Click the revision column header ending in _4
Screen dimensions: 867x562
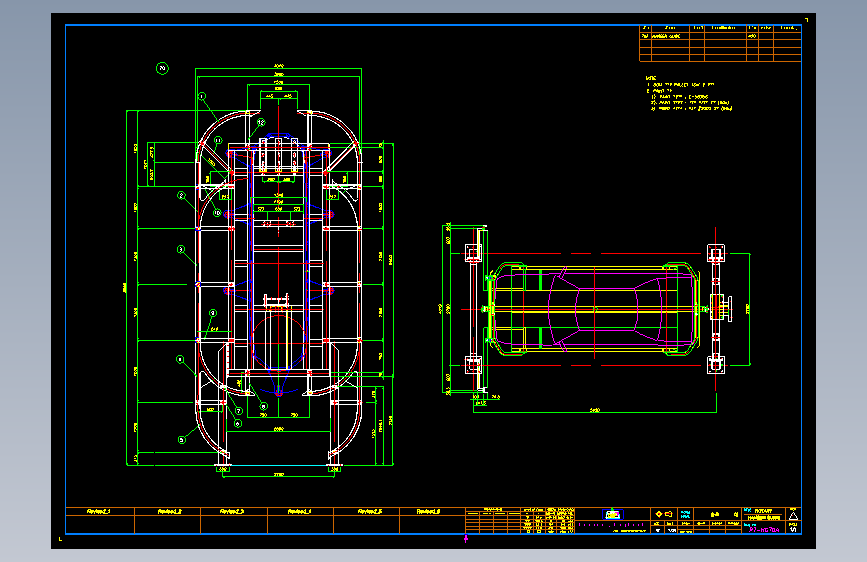299,511
